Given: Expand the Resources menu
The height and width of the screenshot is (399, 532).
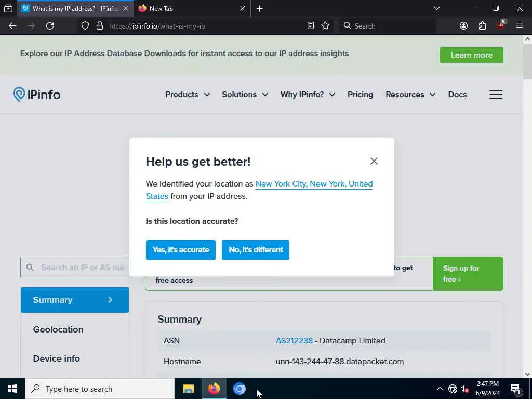Looking at the screenshot, I should click(x=410, y=95).
